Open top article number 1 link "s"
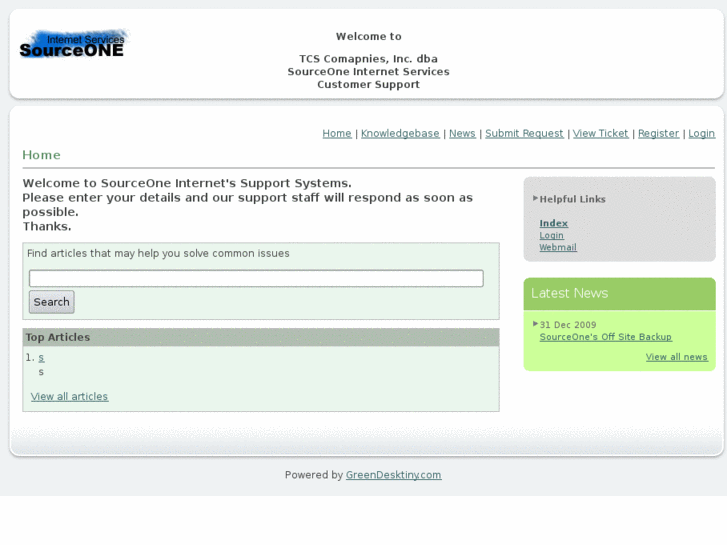 pos(41,358)
